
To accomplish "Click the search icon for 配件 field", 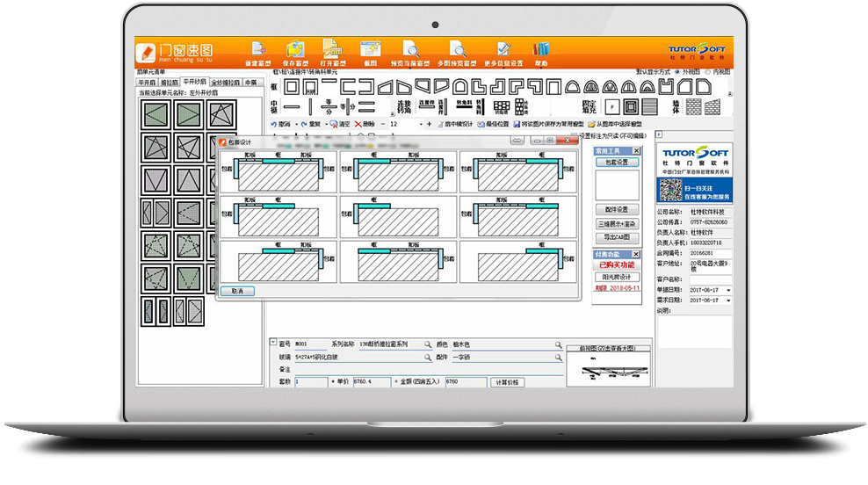I will point(558,358).
